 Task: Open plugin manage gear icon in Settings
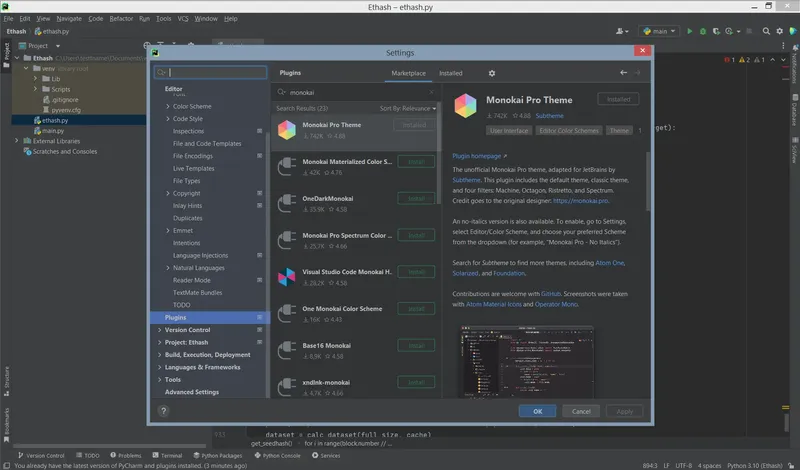(x=491, y=73)
